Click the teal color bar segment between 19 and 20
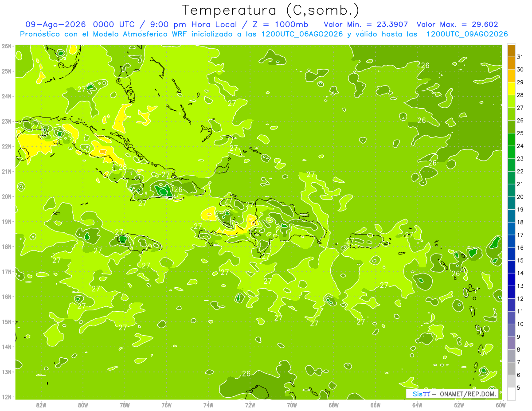532x411 pixels. coord(511,203)
